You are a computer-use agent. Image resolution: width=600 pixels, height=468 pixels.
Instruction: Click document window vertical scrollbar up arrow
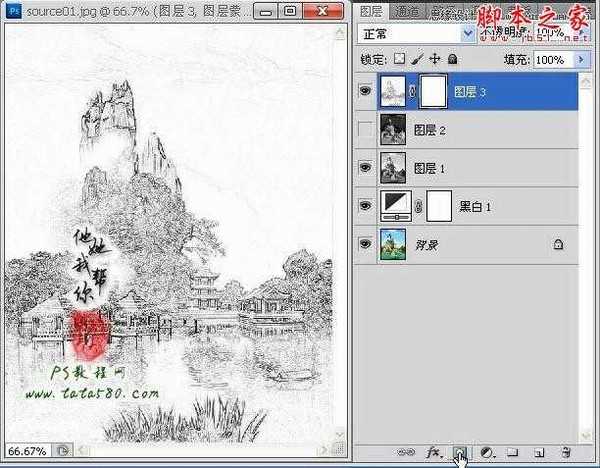pyautogui.click(x=339, y=33)
